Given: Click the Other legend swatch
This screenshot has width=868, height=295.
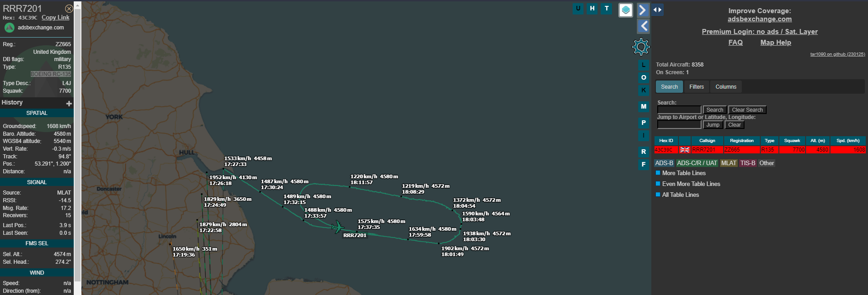Looking at the screenshot, I should point(767,163).
